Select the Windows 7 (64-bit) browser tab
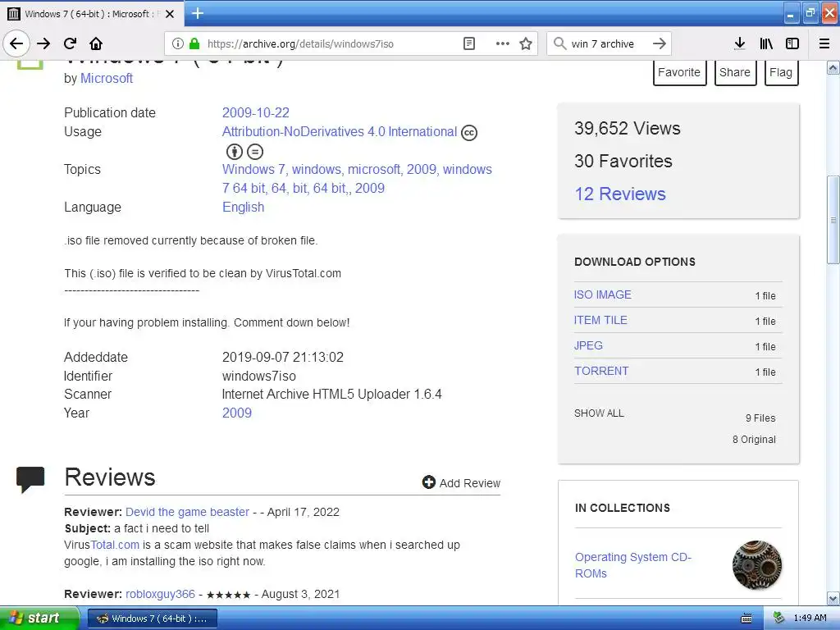This screenshot has width=840, height=630. (92, 14)
